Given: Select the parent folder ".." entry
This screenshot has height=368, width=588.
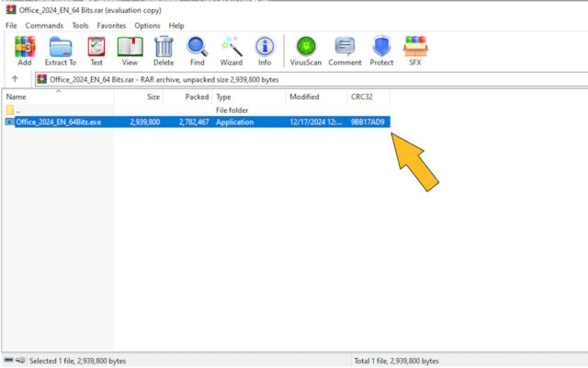Looking at the screenshot, I should point(18,109).
